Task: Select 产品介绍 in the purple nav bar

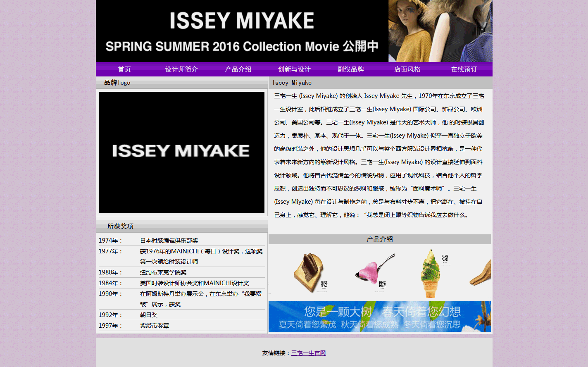Action: (238, 69)
